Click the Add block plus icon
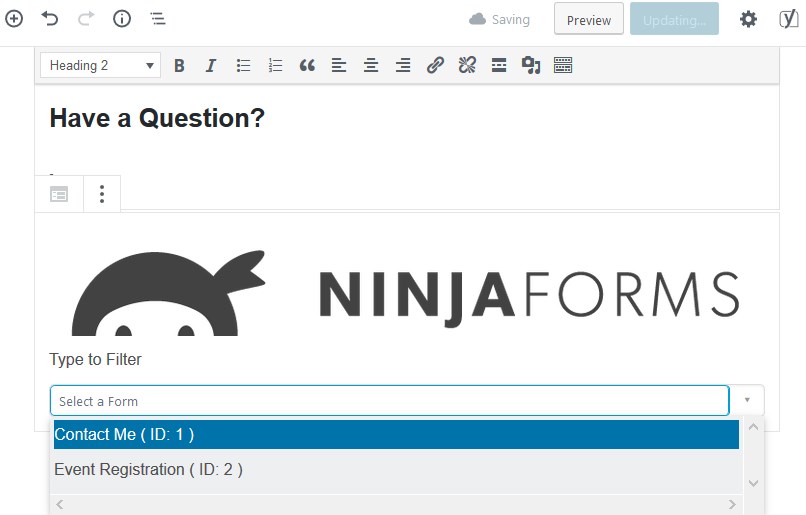Screen dimensions: 806x515 point(14,19)
